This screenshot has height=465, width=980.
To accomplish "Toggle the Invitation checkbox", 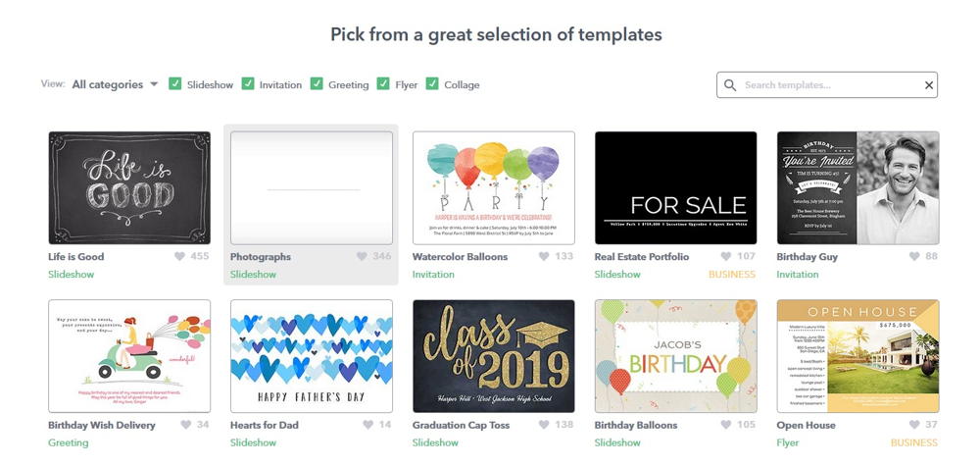I will point(248,84).
